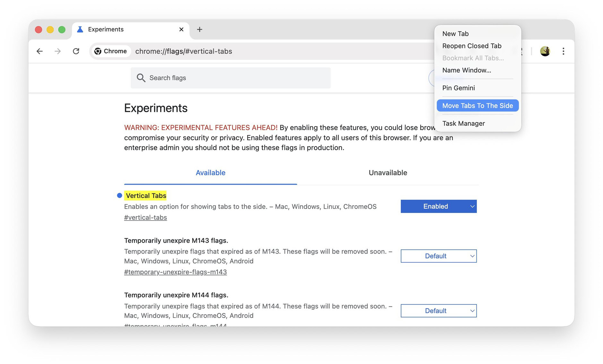
Task: Open the Vertical Tabs Enabled dropdown
Action: [x=438, y=206]
